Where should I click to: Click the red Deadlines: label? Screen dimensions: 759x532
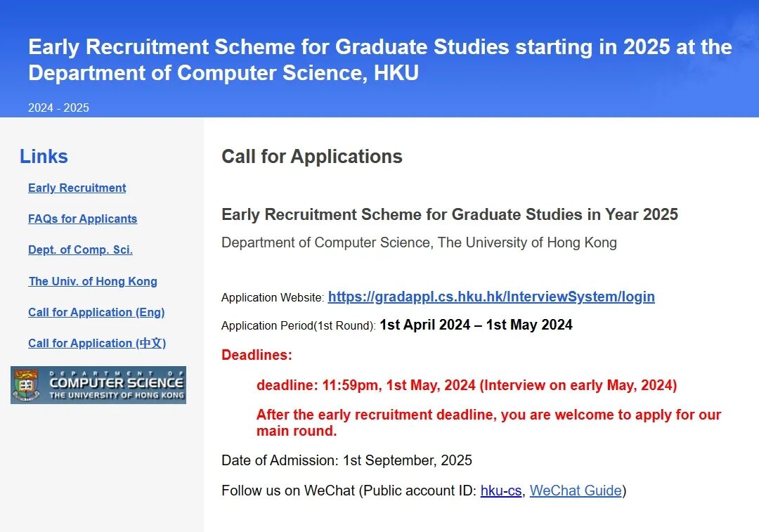(257, 355)
